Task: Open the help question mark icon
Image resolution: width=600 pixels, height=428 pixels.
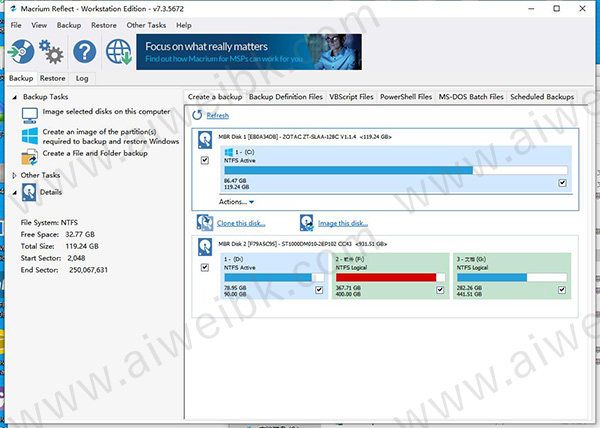Action: click(x=85, y=52)
